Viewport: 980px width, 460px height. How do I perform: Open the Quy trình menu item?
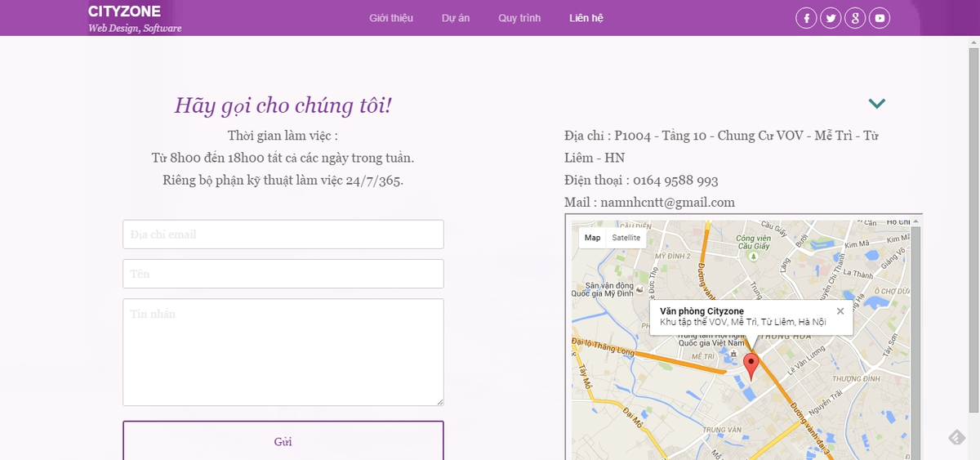[x=519, y=18]
